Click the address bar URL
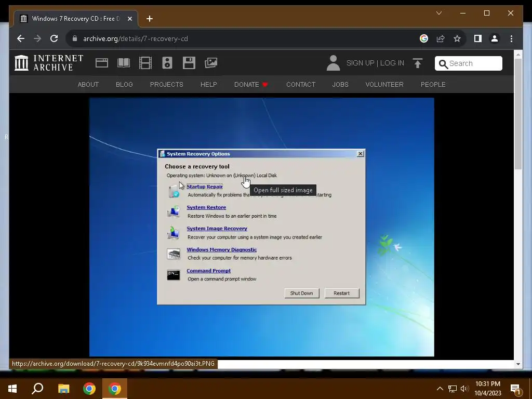Image resolution: width=532 pixels, height=399 pixels. [136, 38]
